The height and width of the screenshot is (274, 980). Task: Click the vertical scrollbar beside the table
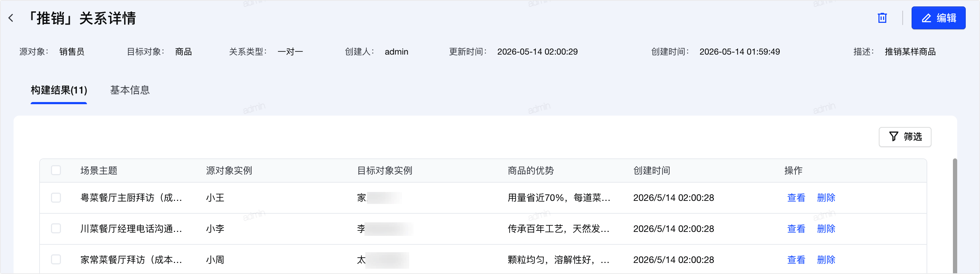954,216
